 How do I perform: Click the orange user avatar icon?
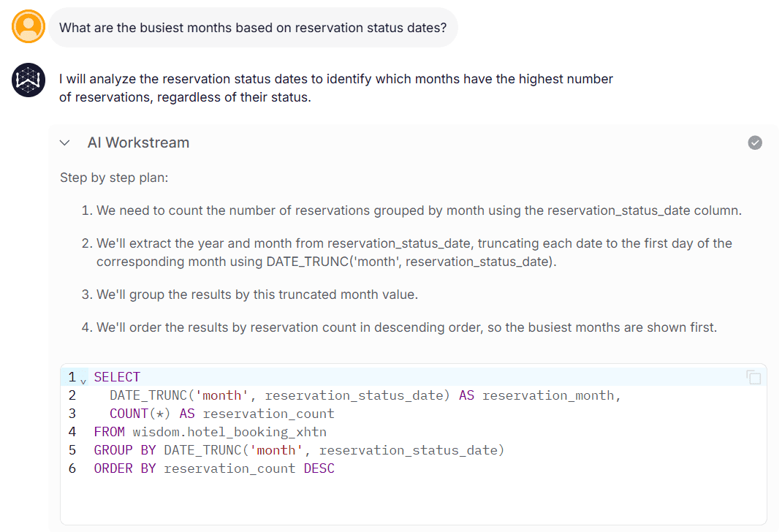click(29, 26)
